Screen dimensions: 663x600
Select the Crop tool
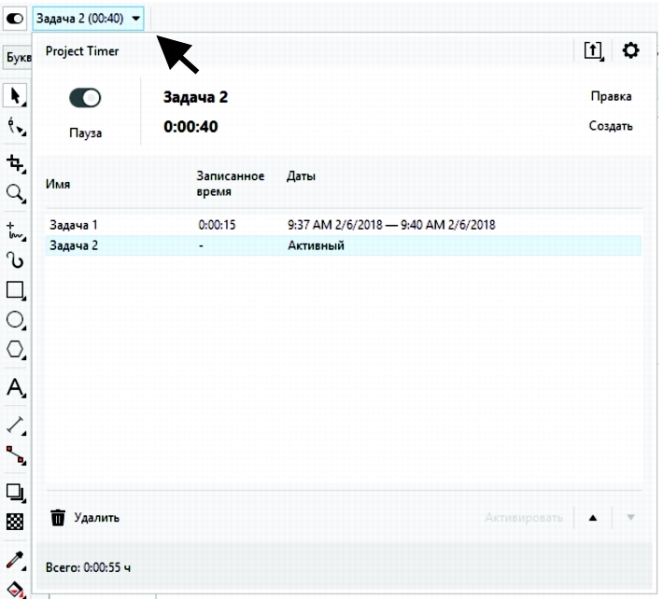tap(15, 162)
